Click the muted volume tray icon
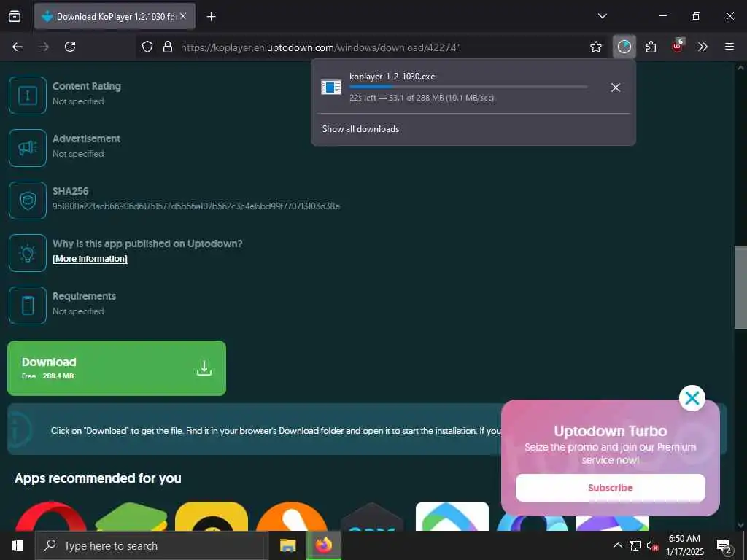The height and width of the screenshot is (560, 747). (652, 545)
